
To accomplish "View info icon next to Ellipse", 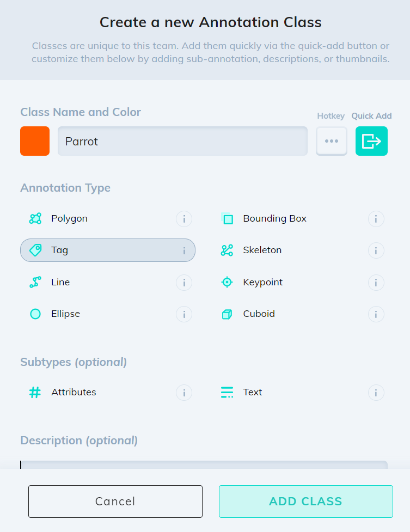I will point(184,314).
